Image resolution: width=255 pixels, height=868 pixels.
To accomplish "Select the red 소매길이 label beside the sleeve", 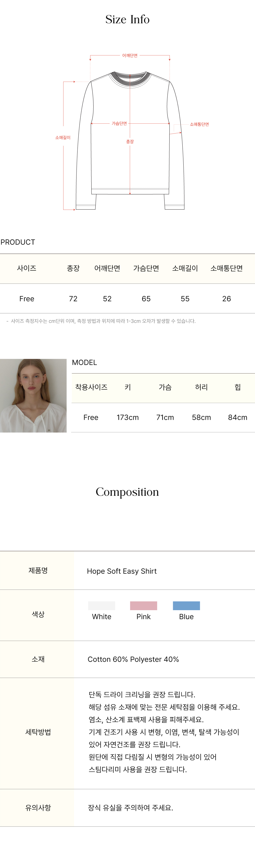I will click(x=63, y=138).
